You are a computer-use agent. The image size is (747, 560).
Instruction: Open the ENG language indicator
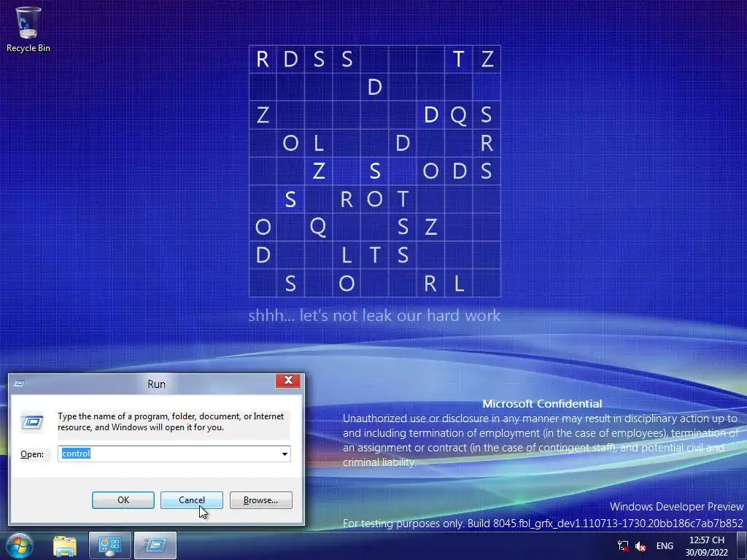[665, 546]
